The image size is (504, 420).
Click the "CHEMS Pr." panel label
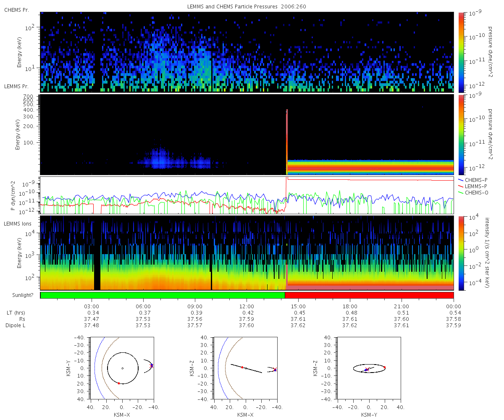point(16,10)
